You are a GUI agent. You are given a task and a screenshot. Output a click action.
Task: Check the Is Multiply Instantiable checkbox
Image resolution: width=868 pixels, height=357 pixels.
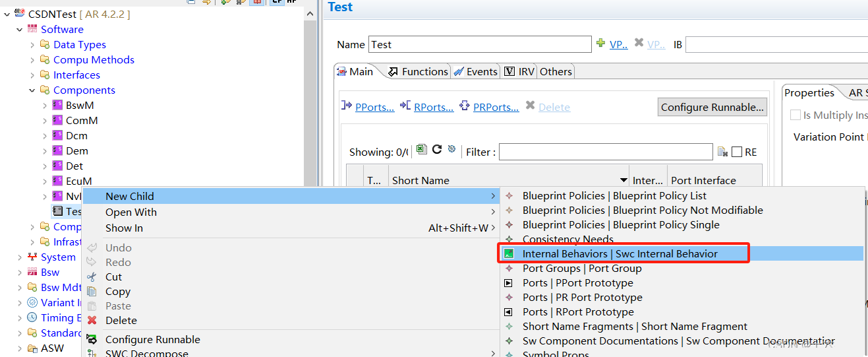[795, 115]
